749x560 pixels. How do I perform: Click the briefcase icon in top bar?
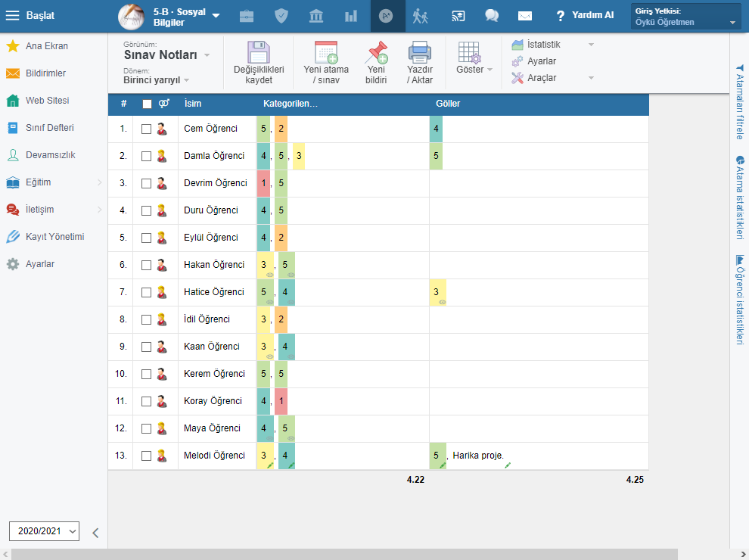[247, 16]
